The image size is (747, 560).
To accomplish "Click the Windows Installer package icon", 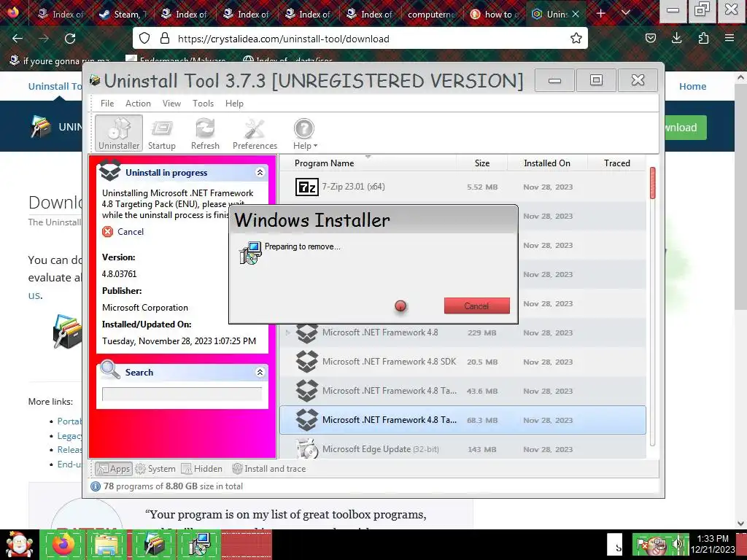I will [250, 253].
